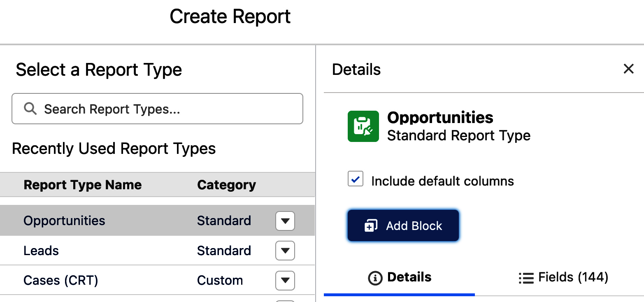Viewport: 644px width, 302px height.
Task: Open dropdown arrow for Leads row
Action: [285, 251]
